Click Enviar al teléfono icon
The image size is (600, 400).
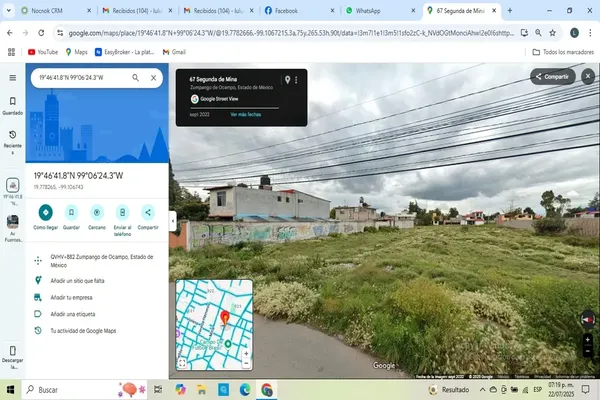[122, 212]
